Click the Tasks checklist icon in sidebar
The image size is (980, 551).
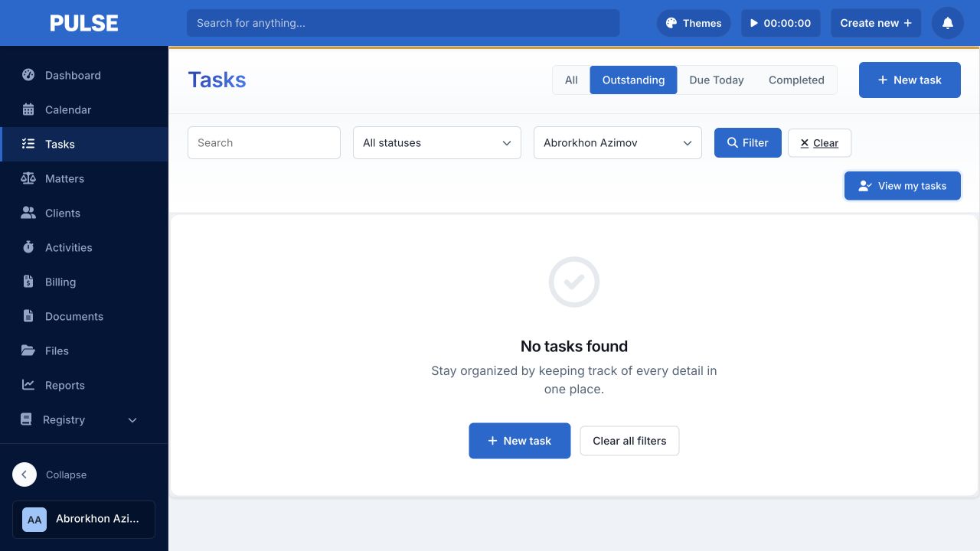coord(28,144)
